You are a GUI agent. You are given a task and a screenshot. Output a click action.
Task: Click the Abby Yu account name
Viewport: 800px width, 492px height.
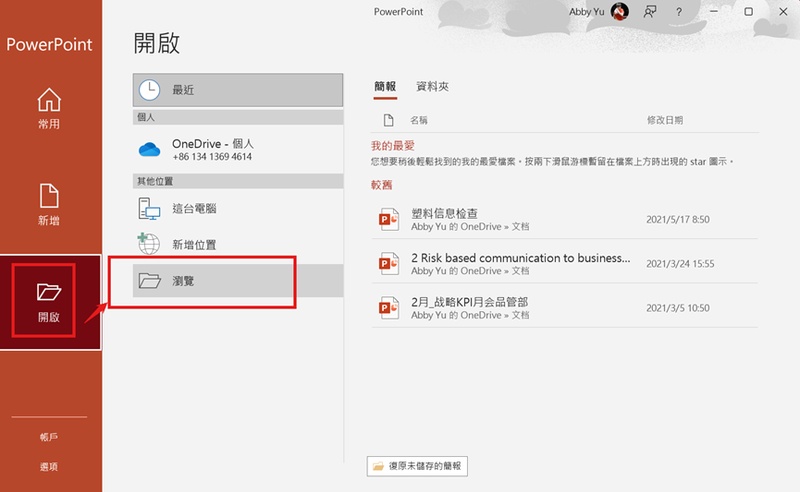(586, 12)
